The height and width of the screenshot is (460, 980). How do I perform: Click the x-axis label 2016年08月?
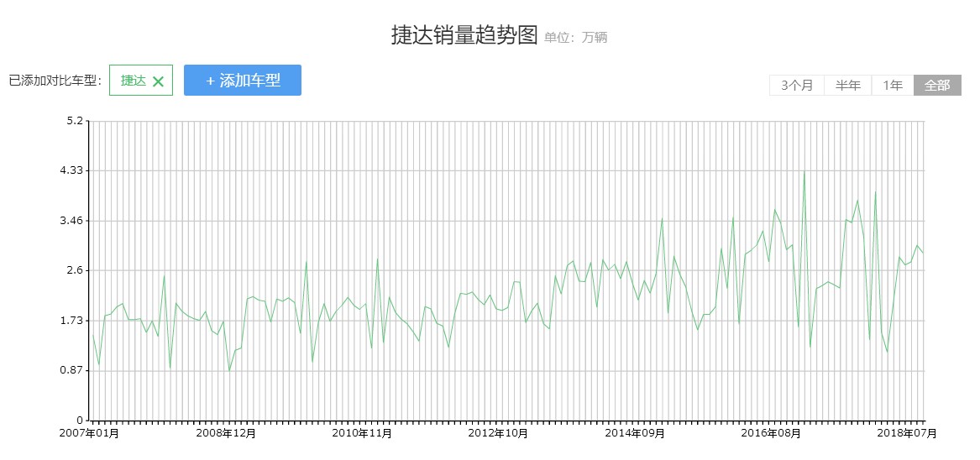coord(771,433)
